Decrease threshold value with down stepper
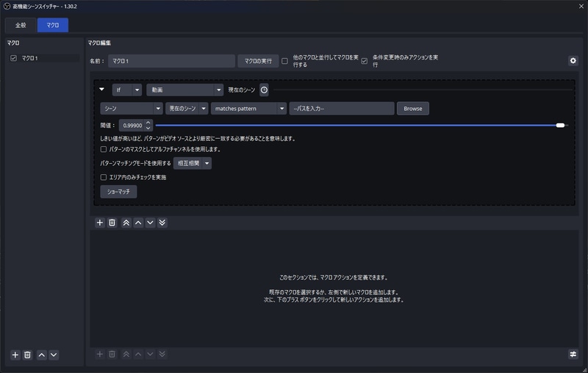Image resolution: width=588 pixels, height=373 pixels. click(148, 128)
